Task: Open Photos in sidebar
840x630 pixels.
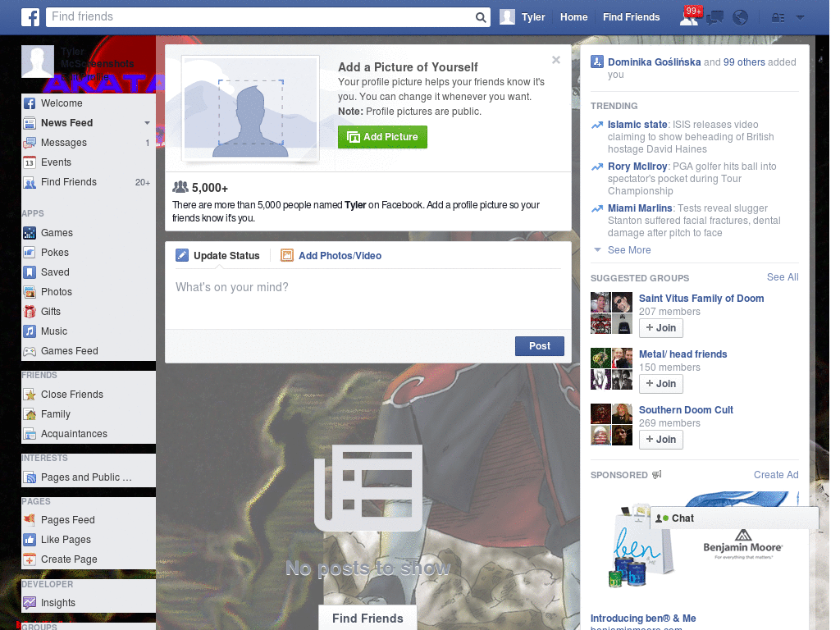Action: (x=89, y=292)
